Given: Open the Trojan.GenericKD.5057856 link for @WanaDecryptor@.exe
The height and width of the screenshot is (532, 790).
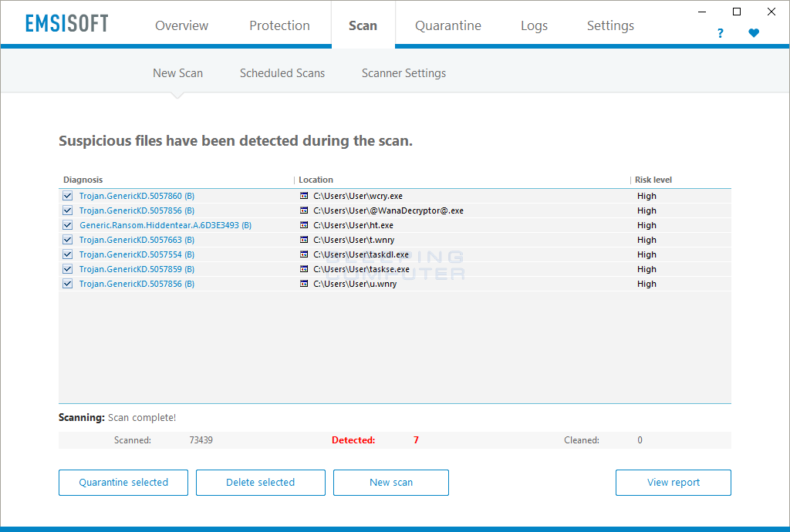Looking at the screenshot, I should (137, 210).
